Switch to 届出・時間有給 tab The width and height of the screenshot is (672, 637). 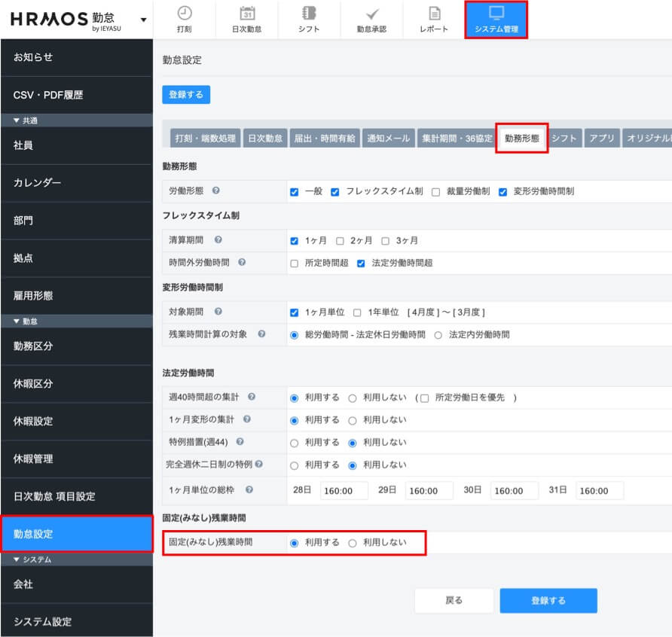(x=324, y=139)
